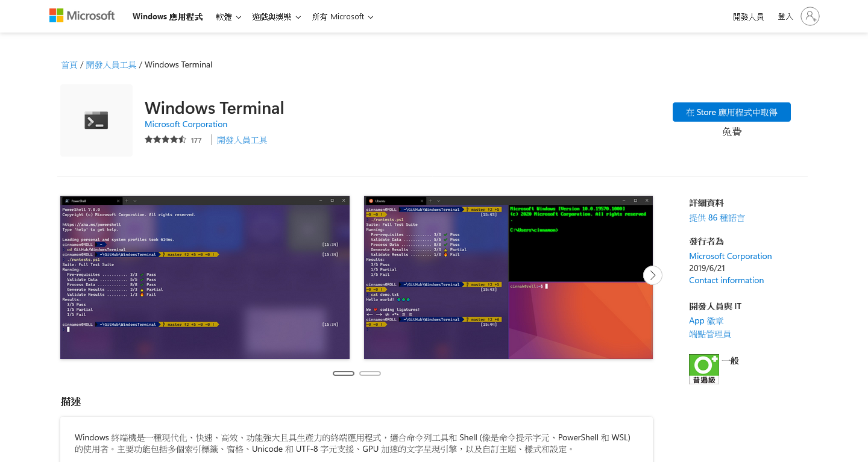Open the PowerShell screenshot thumbnail

[x=205, y=277]
